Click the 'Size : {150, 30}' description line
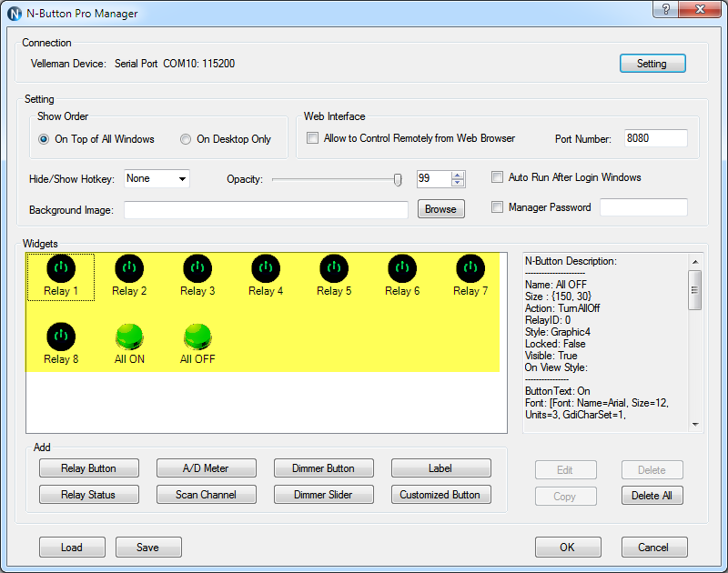Screen dimensions: 728x573 click(558, 297)
